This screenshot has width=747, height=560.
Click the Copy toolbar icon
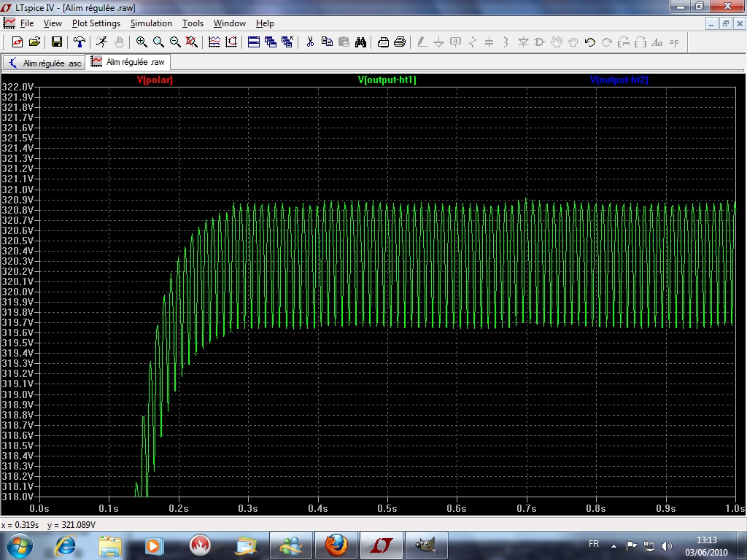[327, 42]
